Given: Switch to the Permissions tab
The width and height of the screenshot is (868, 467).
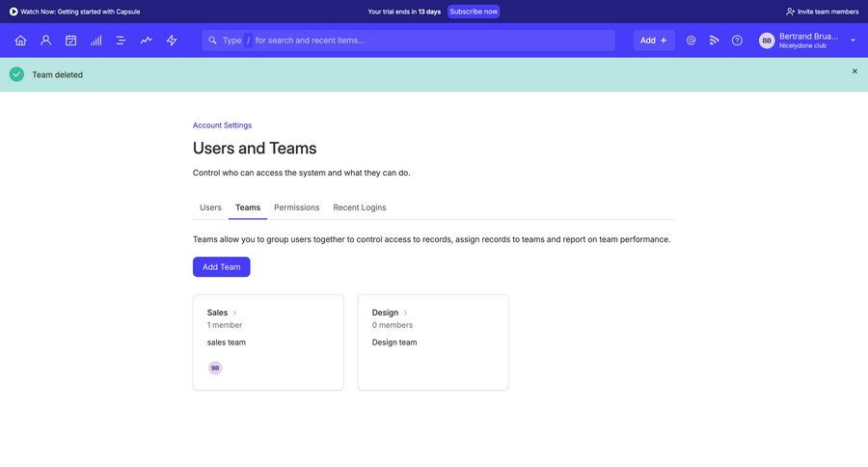Looking at the screenshot, I should pos(296,207).
